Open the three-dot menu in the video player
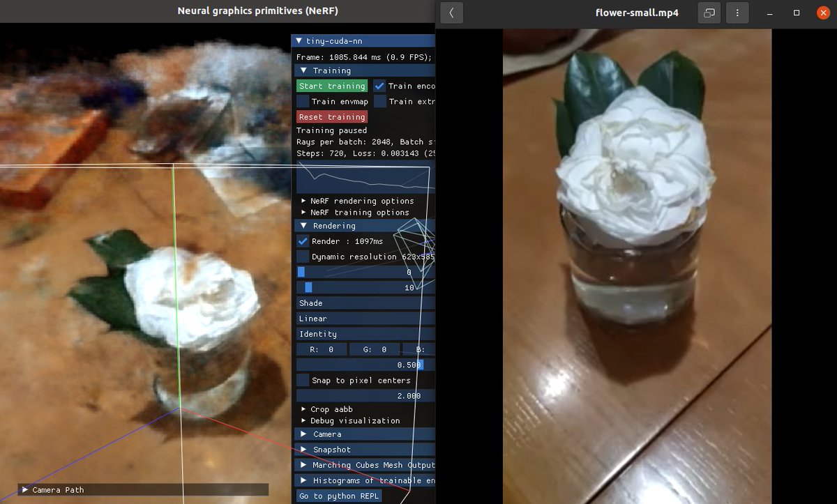 click(737, 12)
